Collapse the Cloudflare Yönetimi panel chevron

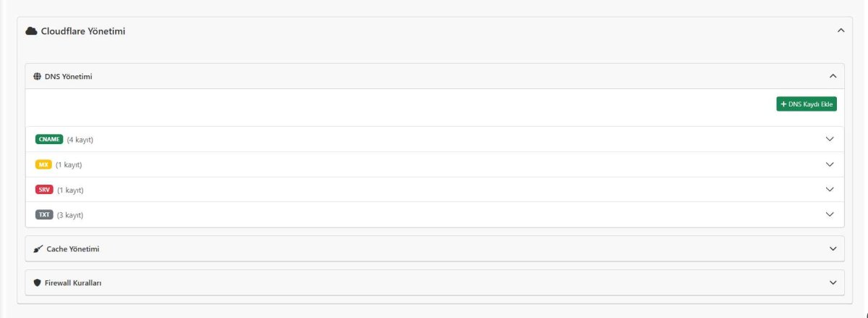[x=841, y=30]
